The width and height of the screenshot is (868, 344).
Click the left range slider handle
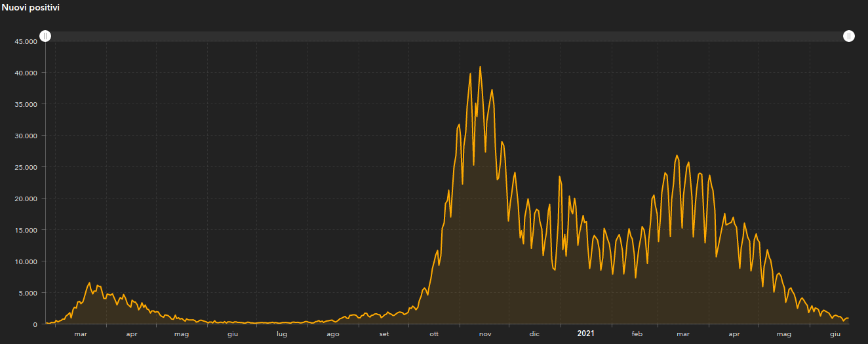click(x=45, y=36)
